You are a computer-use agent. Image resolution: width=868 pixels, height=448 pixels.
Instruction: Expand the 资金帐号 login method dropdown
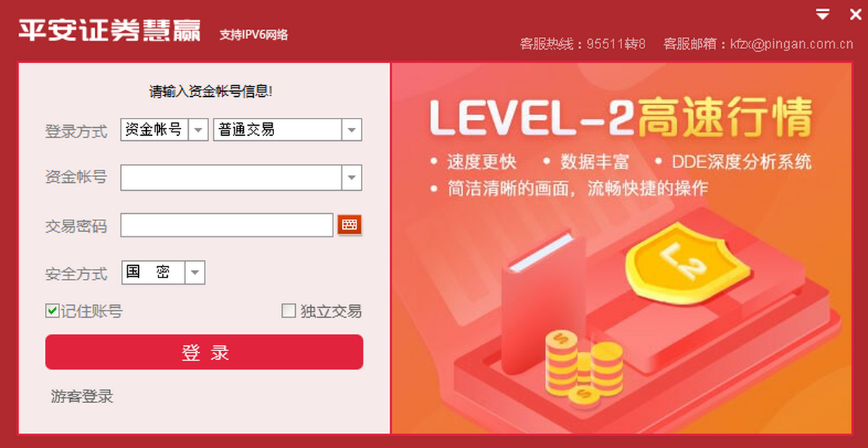pos(198,130)
